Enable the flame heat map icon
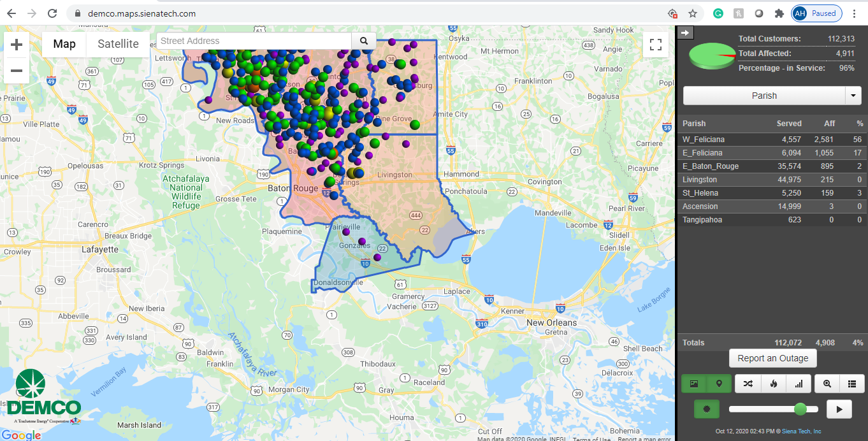Image resolution: width=868 pixels, height=441 pixels. coord(773,384)
